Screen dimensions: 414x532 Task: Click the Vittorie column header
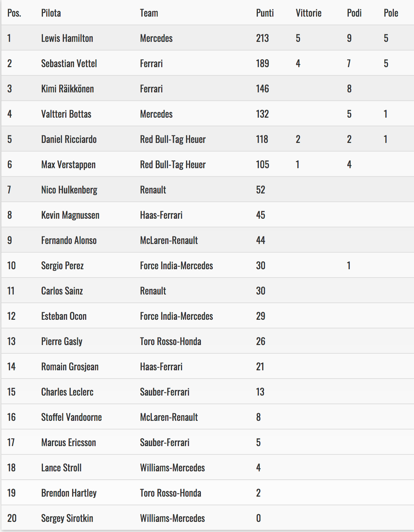pyautogui.click(x=308, y=13)
